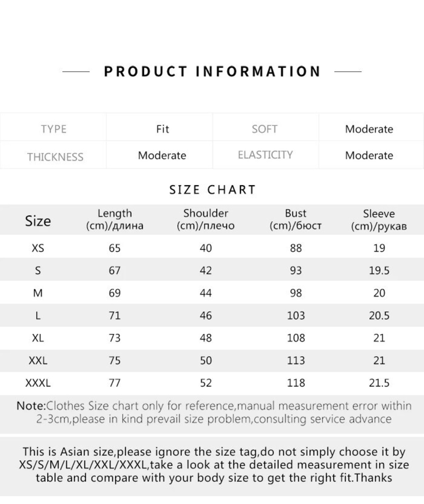Viewport: 424px width, 504px height.
Task: Click the SIZE CHART title
Action: [212, 190]
